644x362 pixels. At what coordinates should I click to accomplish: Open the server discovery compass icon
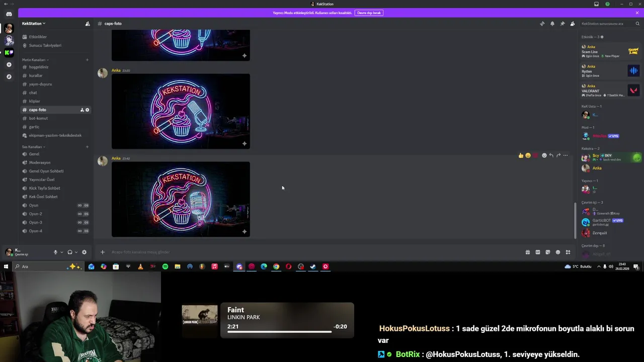[x=9, y=77]
